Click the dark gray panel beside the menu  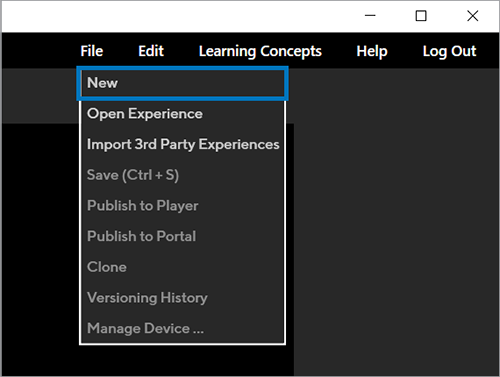(x=395, y=222)
